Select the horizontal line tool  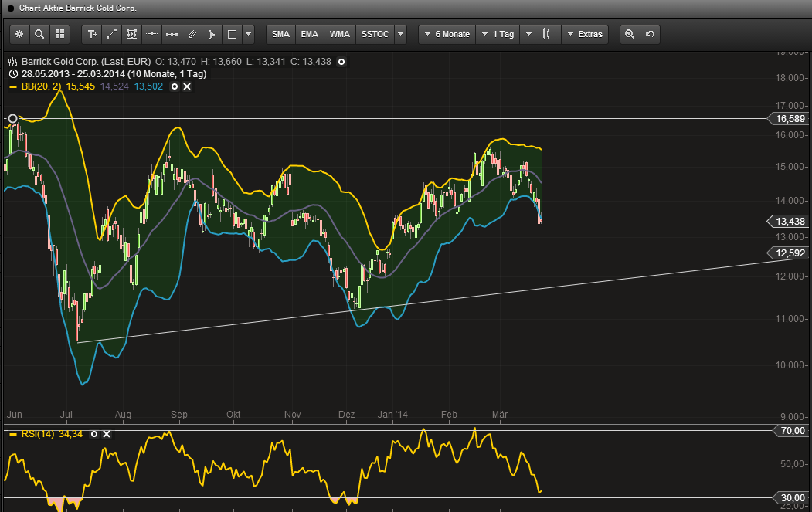click(151, 34)
